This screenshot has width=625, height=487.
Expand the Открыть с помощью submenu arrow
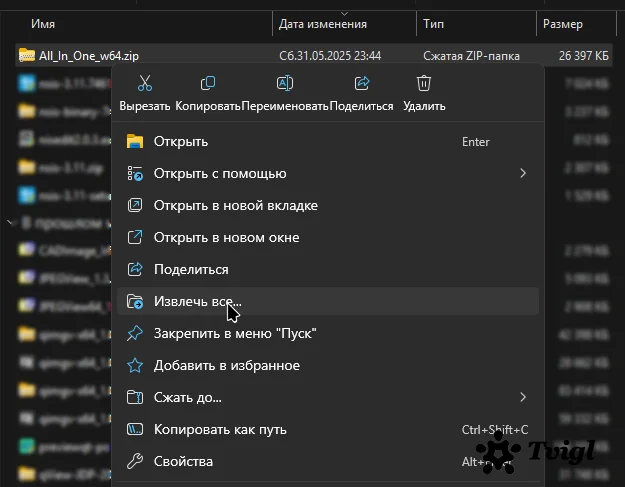pos(522,174)
